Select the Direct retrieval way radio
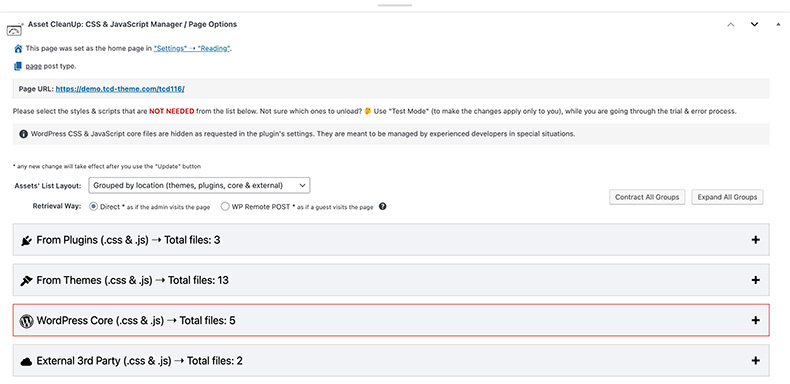The width and height of the screenshot is (790, 384). click(x=93, y=207)
